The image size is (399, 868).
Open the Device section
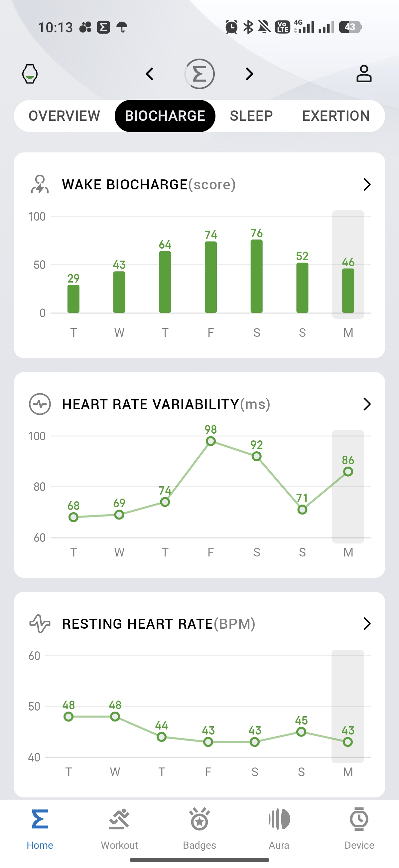pyautogui.click(x=359, y=828)
